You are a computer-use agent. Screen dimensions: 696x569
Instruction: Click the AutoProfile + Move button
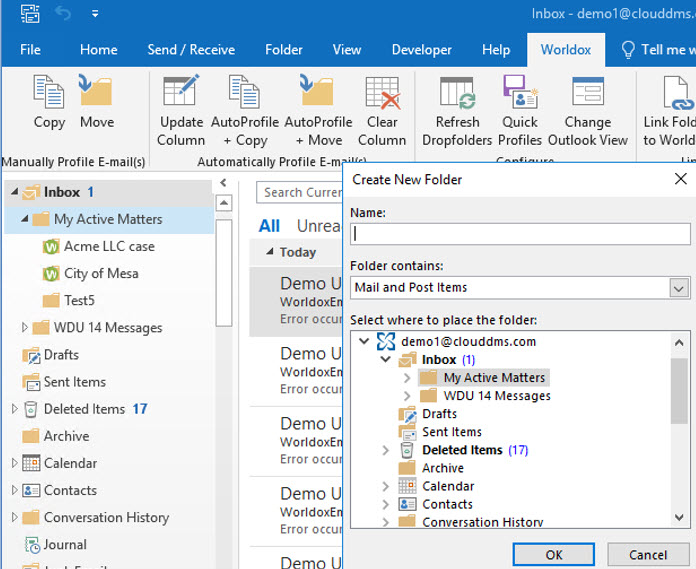tap(318, 111)
